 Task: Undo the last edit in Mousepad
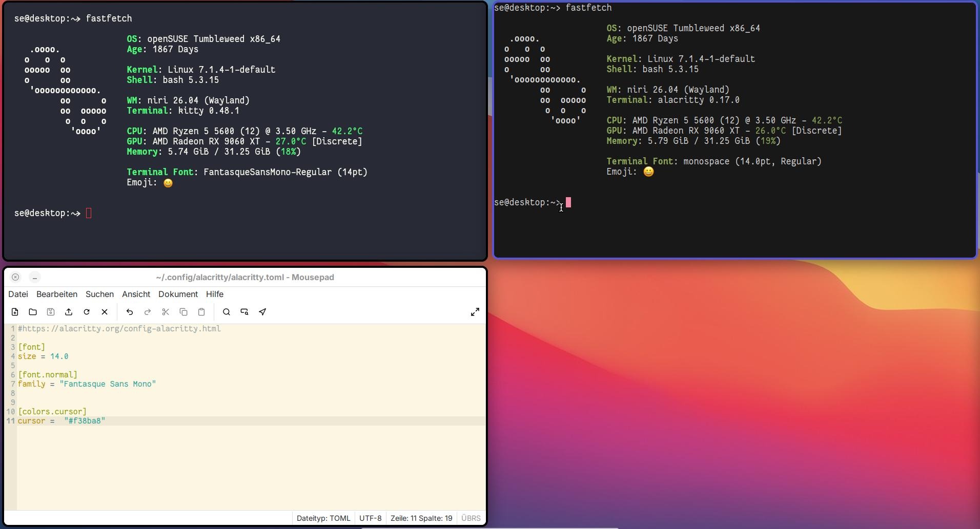130,312
